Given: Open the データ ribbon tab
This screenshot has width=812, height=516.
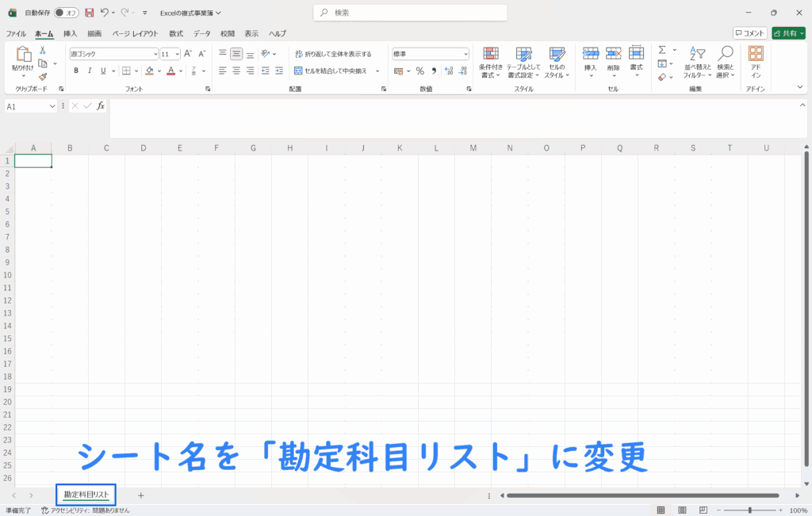Looking at the screenshot, I should point(202,33).
